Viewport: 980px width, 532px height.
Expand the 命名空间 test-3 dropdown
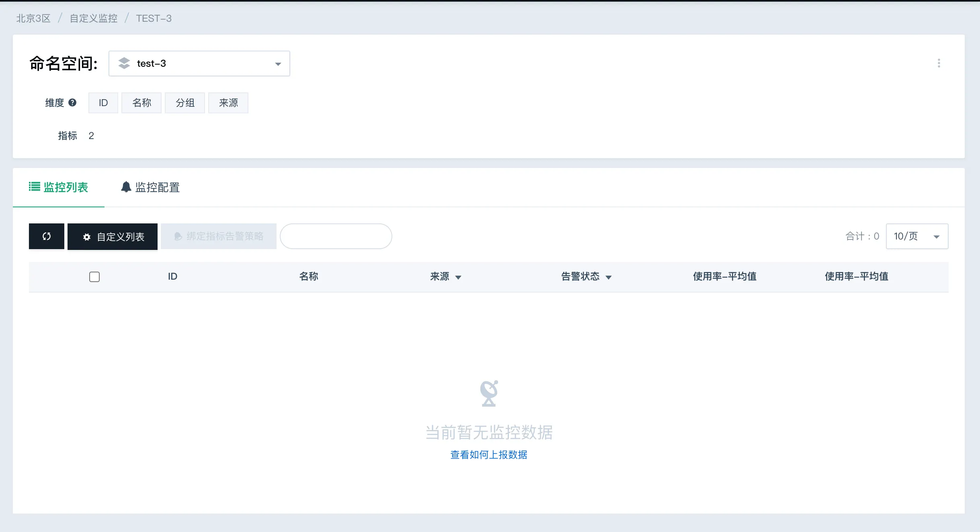point(199,63)
